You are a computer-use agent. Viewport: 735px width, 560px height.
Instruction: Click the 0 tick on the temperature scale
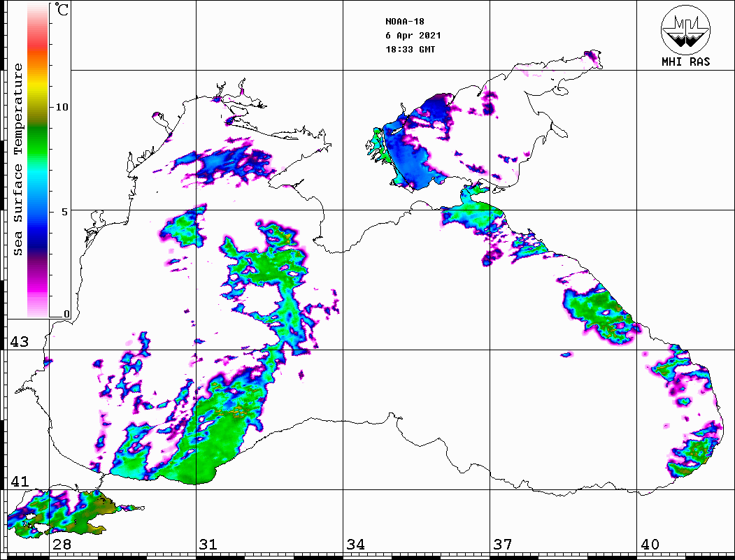[x=66, y=314]
